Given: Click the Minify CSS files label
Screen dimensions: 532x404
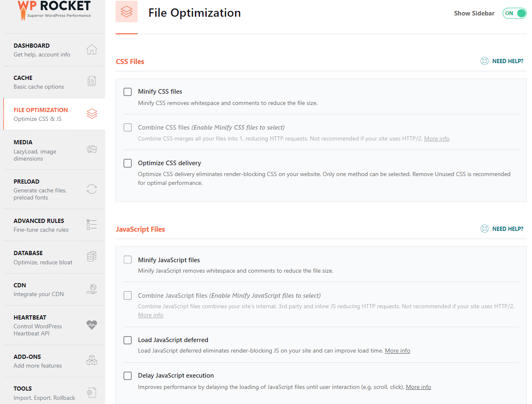Looking at the screenshot, I should (x=160, y=92).
